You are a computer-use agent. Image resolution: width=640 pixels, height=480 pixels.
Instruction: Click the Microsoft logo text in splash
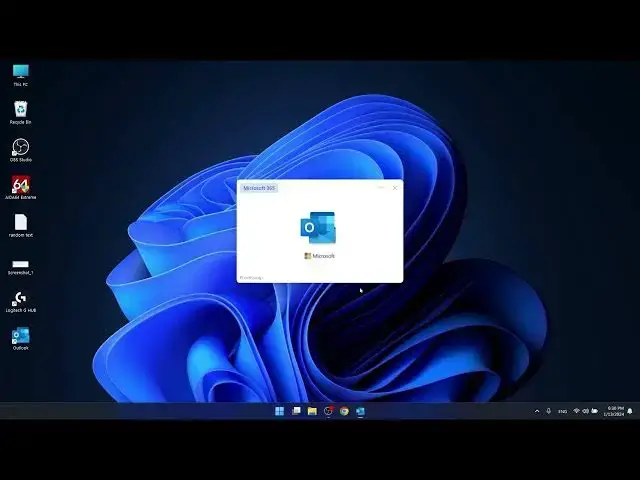[320, 256]
